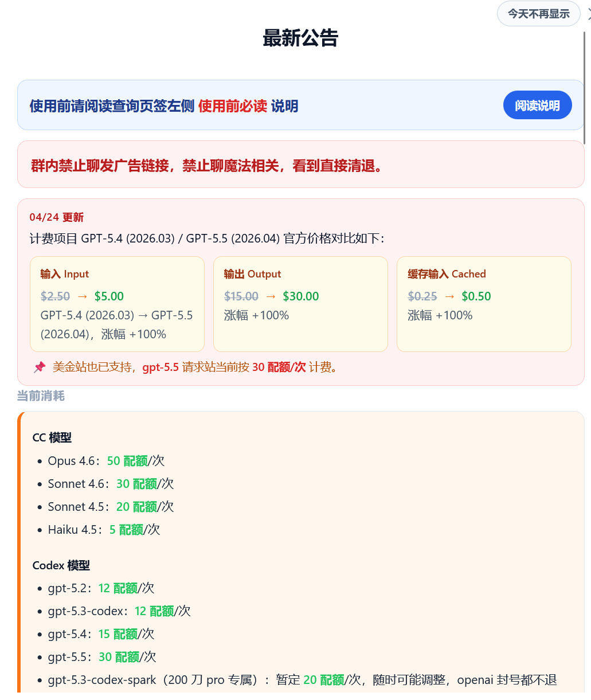This screenshot has width=591, height=700.
Task: Click 涨幅 +100% in the Output card
Action: tap(256, 315)
